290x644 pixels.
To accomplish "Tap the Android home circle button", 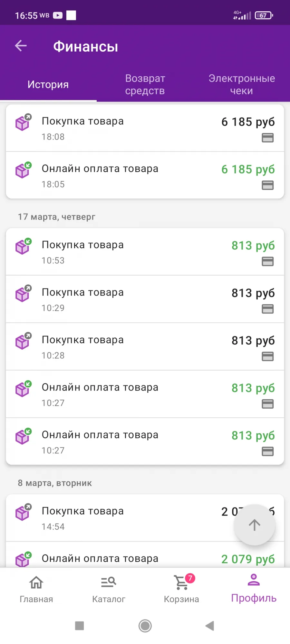I will coord(145,626).
